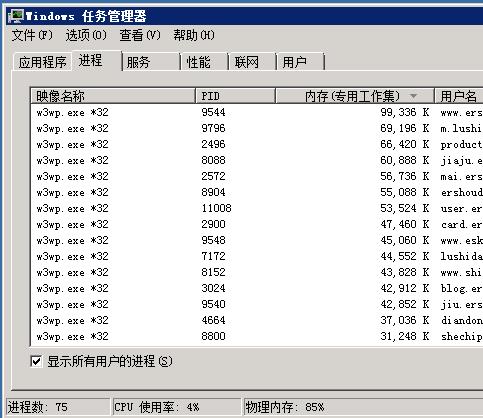Viewport: 483px width, 418px height.
Task: Select w3wp.exe process with PID 2496
Action: [x=257, y=144]
